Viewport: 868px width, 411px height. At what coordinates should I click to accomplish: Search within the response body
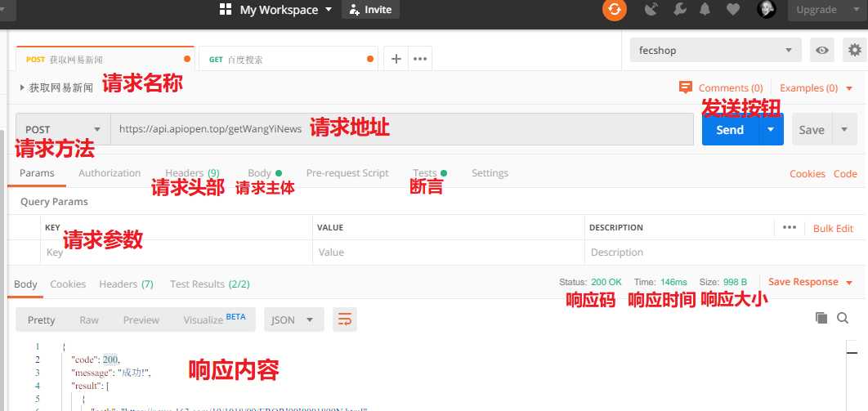[x=843, y=318]
